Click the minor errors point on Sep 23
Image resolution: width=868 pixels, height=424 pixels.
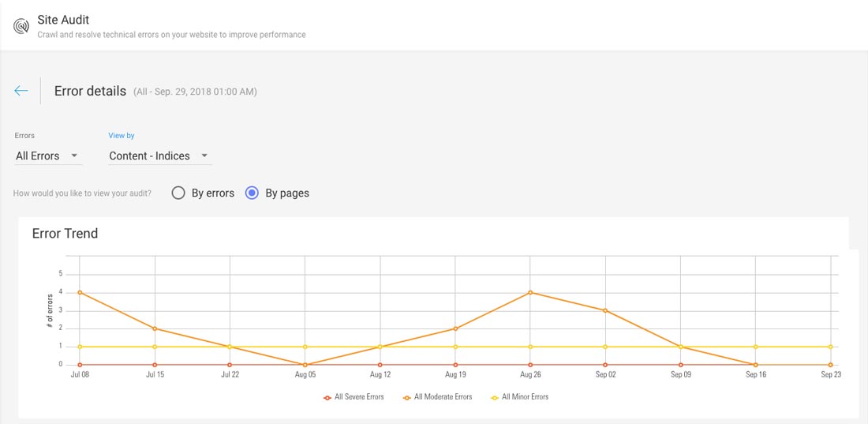click(x=830, y=347)
